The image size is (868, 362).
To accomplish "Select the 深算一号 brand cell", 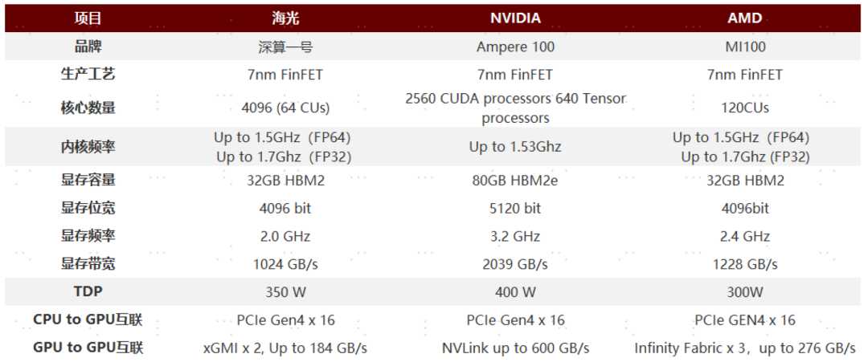I will 286,47.
